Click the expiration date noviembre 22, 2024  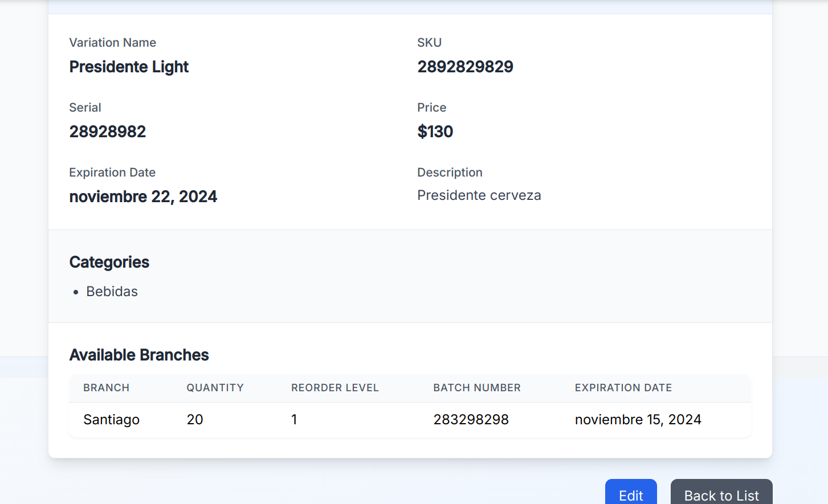143,197
